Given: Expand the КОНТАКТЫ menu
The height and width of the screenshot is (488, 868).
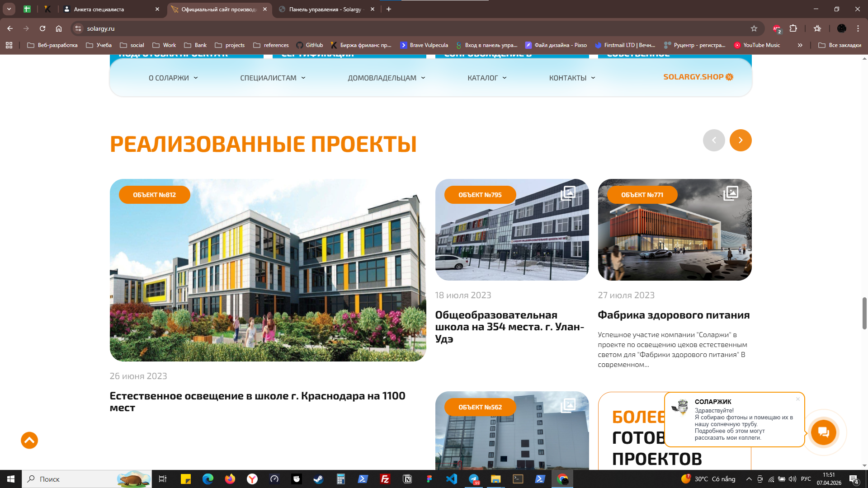Looking at the screenshot, I should pyautogui.click(x=572, y=78).
